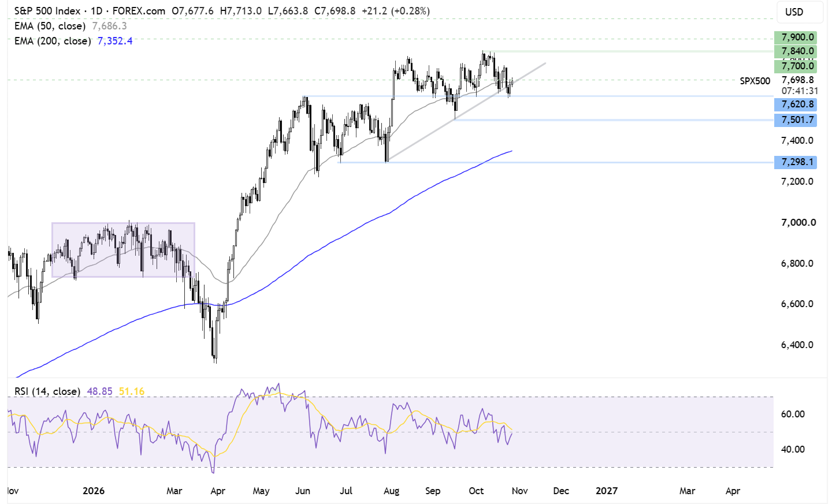Click the Dec label on time axis
This screenshot has width=836, height=504.
click(561, 491)
